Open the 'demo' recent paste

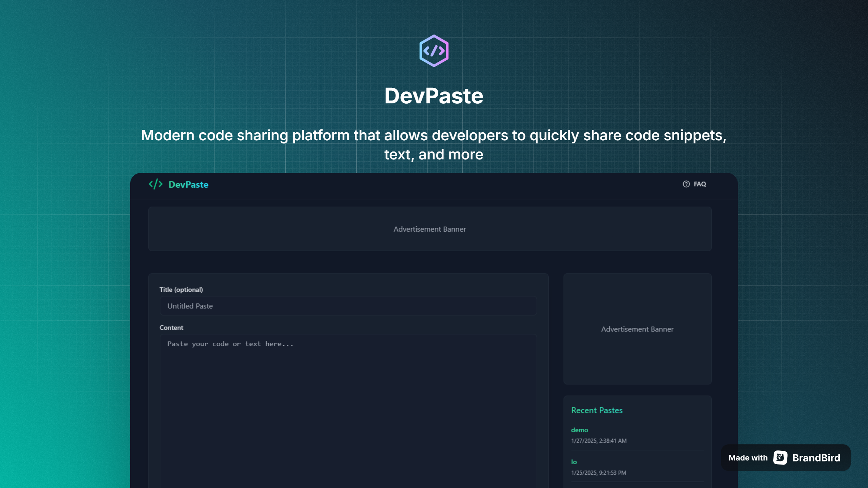[579, 430]
